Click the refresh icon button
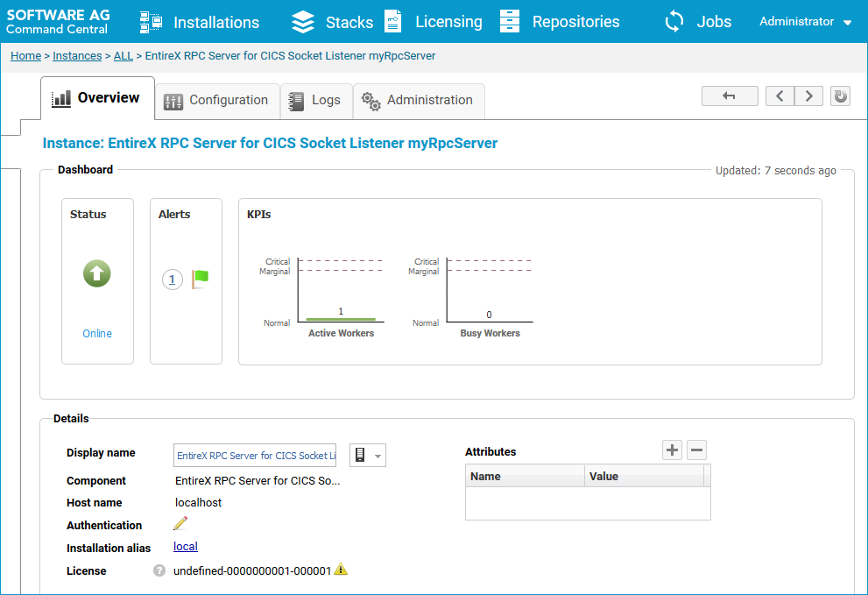 click(840, 96)
